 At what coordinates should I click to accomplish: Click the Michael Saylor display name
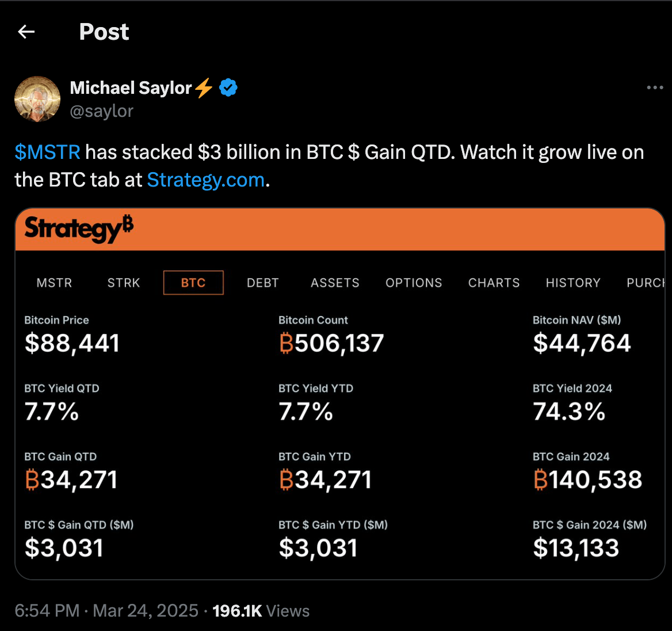pyautogui.click(x=131, y=88)
